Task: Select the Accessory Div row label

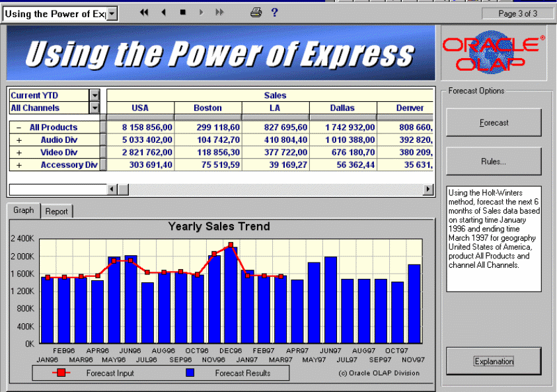Action: point(69,165)
